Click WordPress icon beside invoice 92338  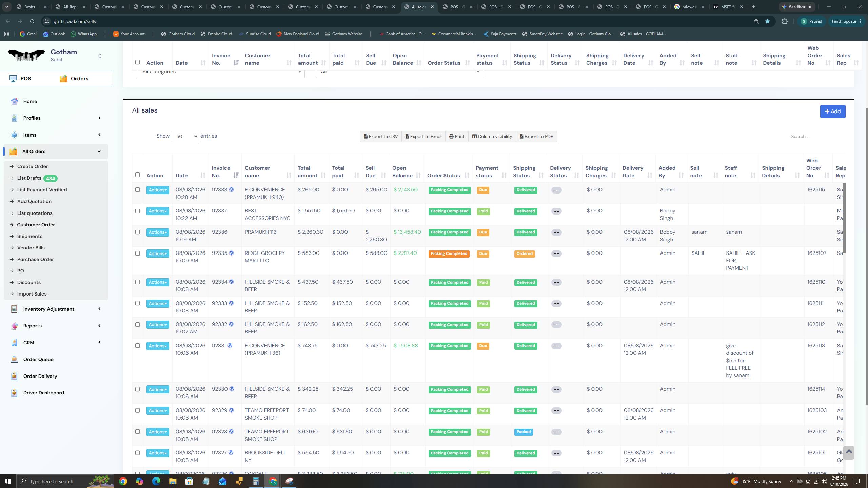point(232,190)
